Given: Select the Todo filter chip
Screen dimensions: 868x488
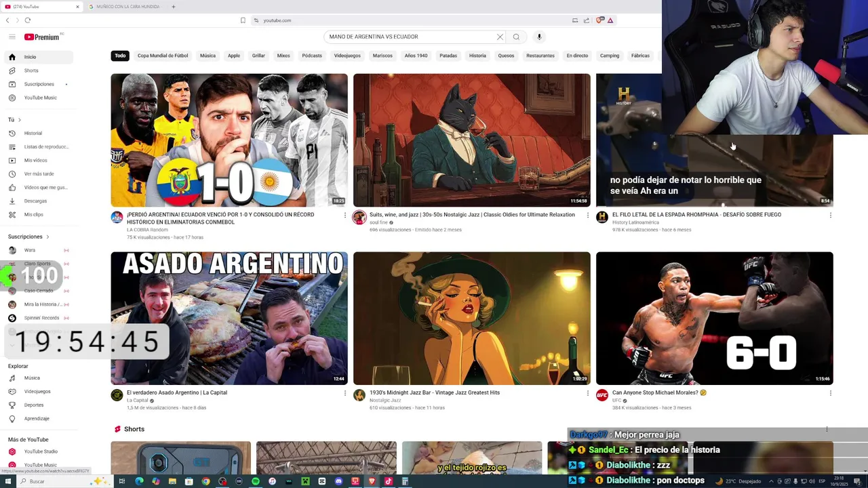Looking at the screenshot, I should tap(120, 56).
